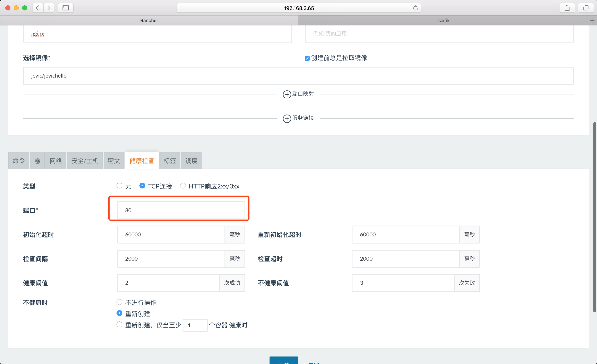Click plus icon next to 端口映射

[x=287, y=94]
